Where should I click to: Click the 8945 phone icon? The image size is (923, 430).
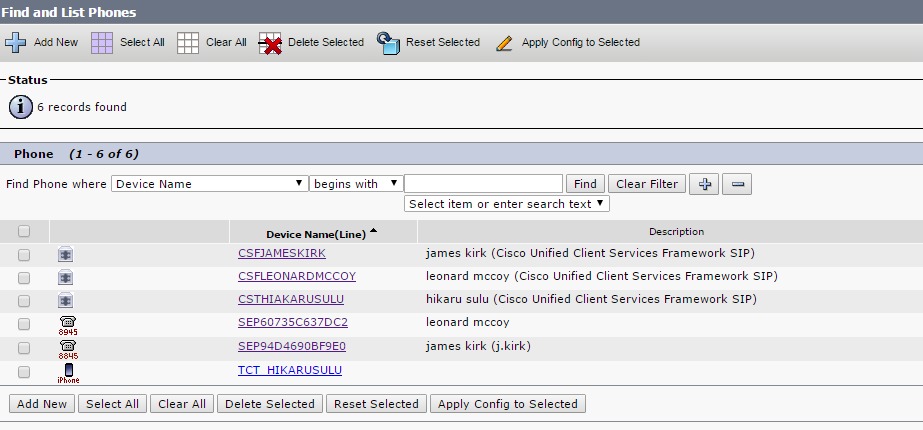point(68,325)
